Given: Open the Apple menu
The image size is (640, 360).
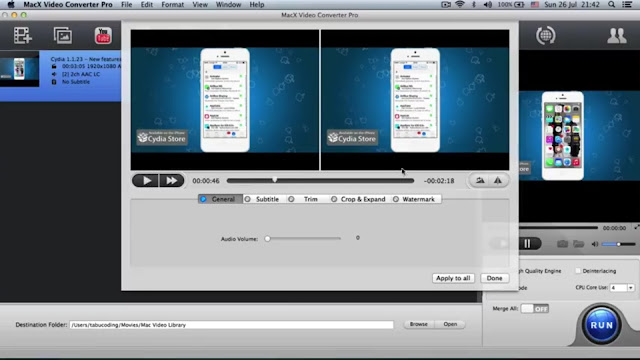Looking at the screenshot, I should [11, 4].
